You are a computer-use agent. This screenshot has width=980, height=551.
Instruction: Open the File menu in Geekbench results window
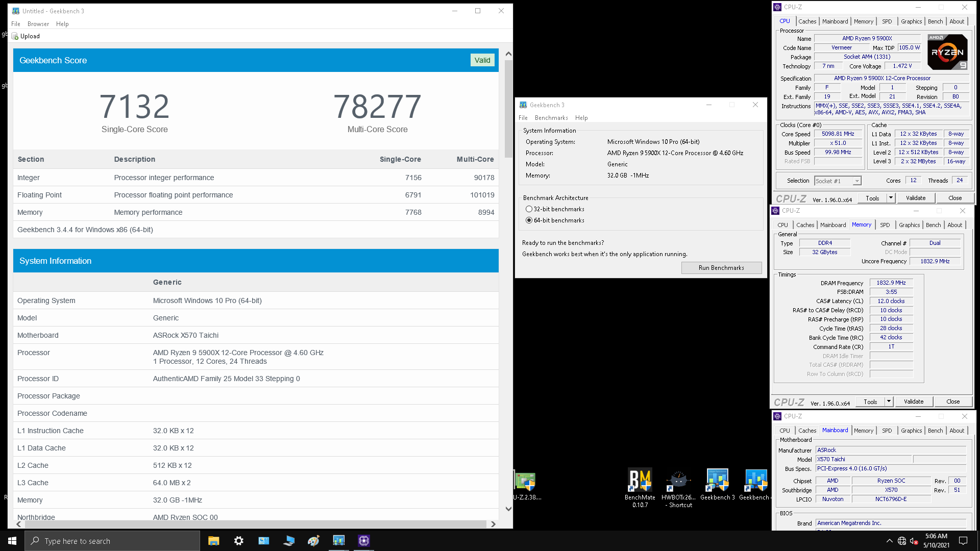click(x=16, y=24)
